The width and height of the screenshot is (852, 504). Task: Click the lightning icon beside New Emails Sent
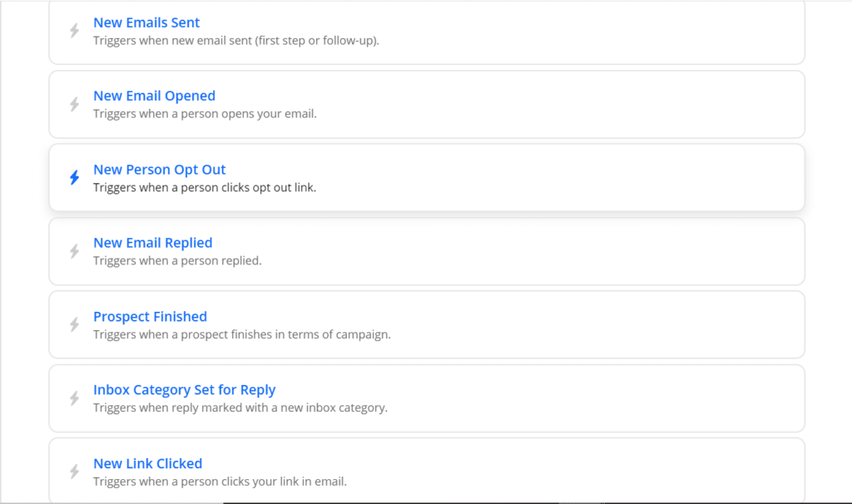tap(74, 31)
